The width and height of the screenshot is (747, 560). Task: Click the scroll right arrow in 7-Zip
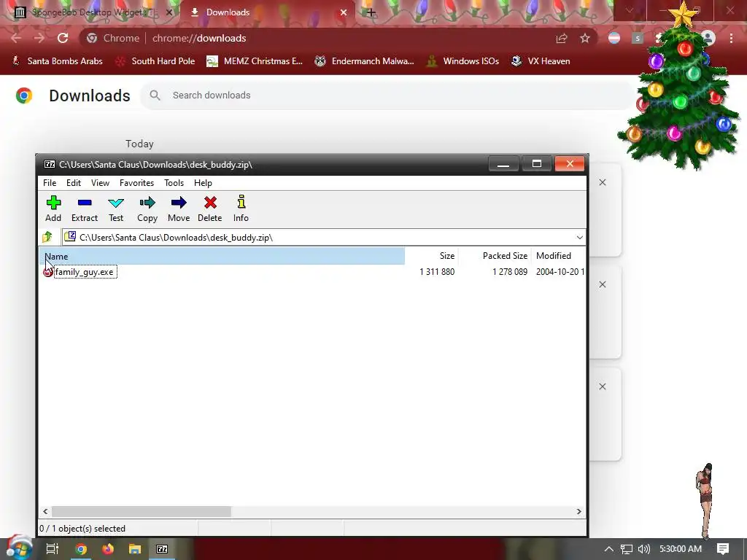coord(578,511)
